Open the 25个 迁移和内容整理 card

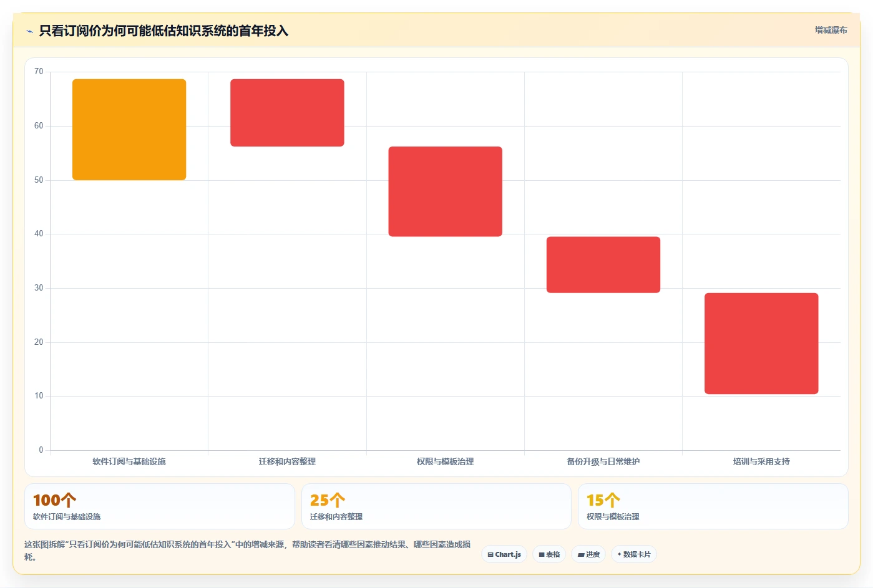(436, 506)
